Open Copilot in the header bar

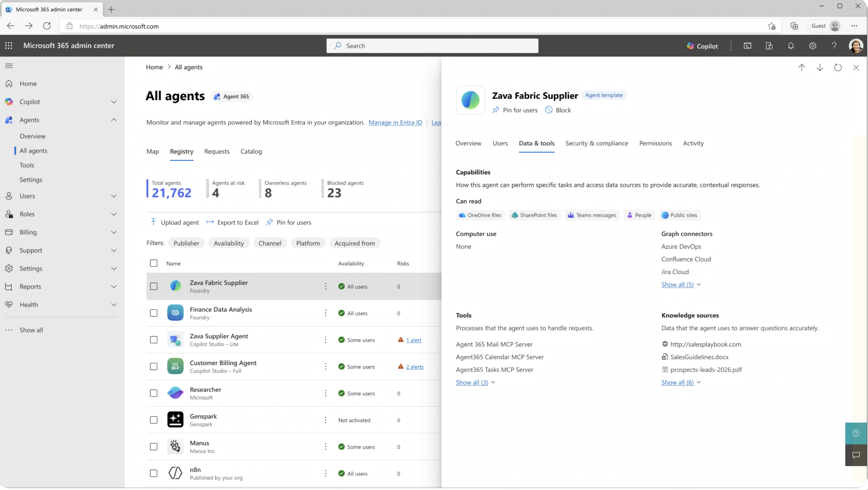[702, 46]
